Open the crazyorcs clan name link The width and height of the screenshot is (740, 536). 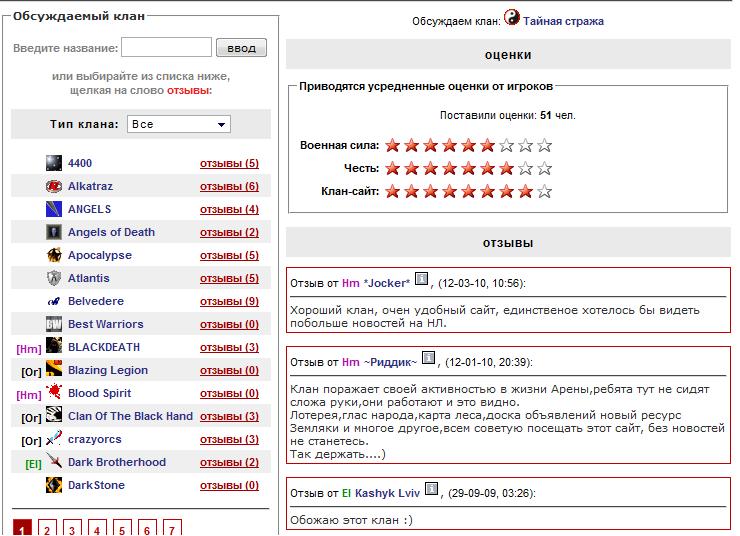coord(95,439)
